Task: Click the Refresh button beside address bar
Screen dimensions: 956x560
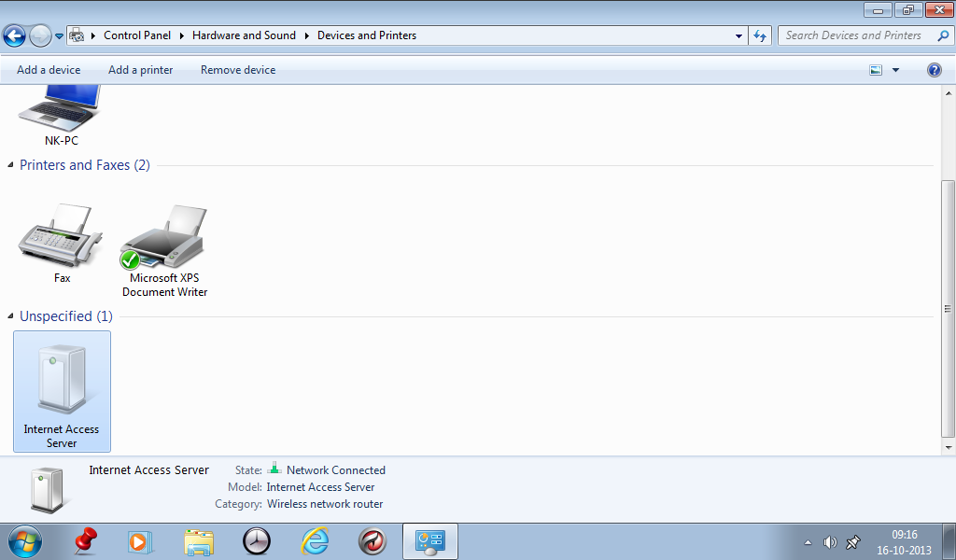Action: (760, 35)
